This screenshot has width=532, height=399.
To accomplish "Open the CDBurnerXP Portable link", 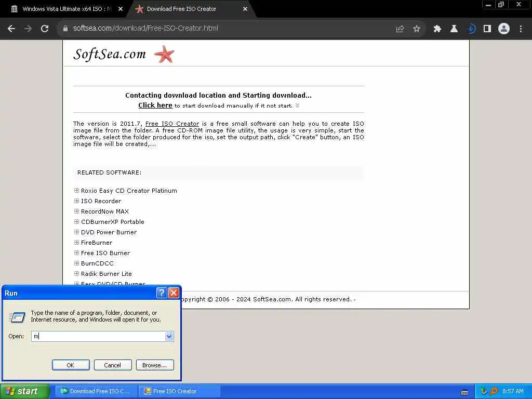I will pos(113,222).
